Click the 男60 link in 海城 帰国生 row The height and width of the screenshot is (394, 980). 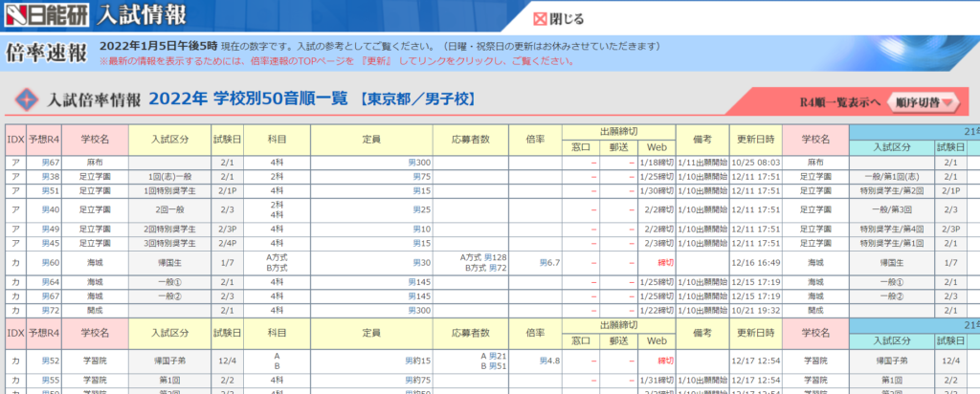(x=51, y=262)
